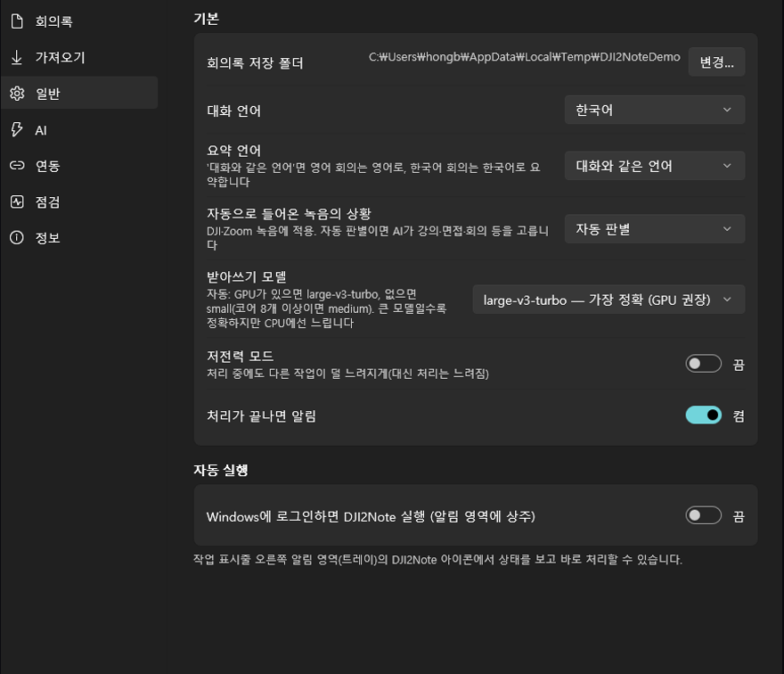Image resolution: width=784 pixels, height=674 pixels.
Task: Click the pulse monitor icon beside 점검
Action: click(17, 201)
